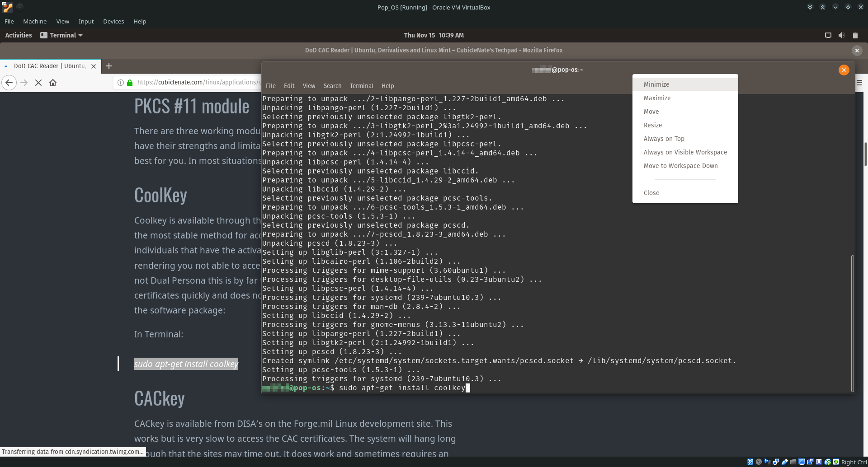Enable Always on Top for the terminal window
This screenshot has width=868, height=467.
pyautogui.click(x=664, y=139)
